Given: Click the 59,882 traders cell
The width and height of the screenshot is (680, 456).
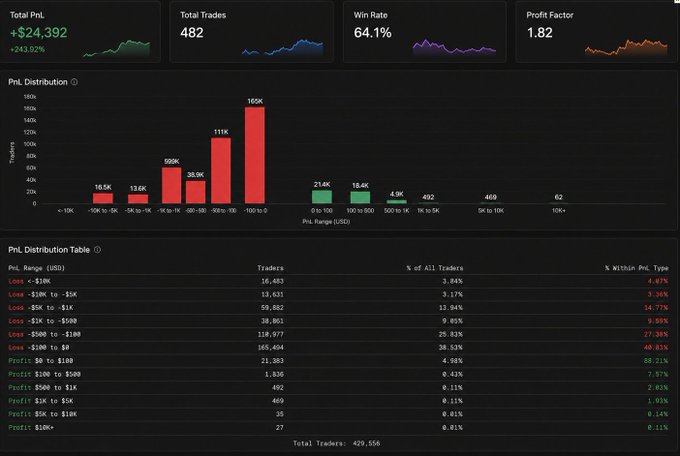Looking at the screenshot, I should click(x=272, y=308).
